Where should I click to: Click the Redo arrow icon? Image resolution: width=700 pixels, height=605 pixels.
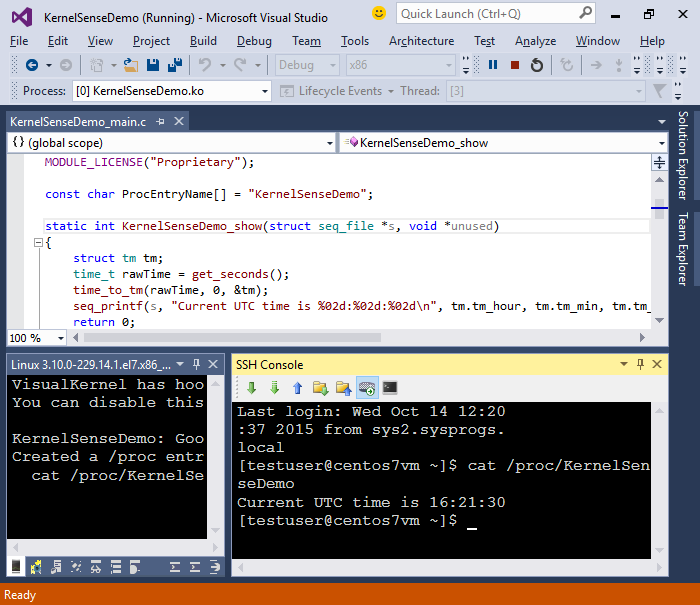click(x=240, y=65)
